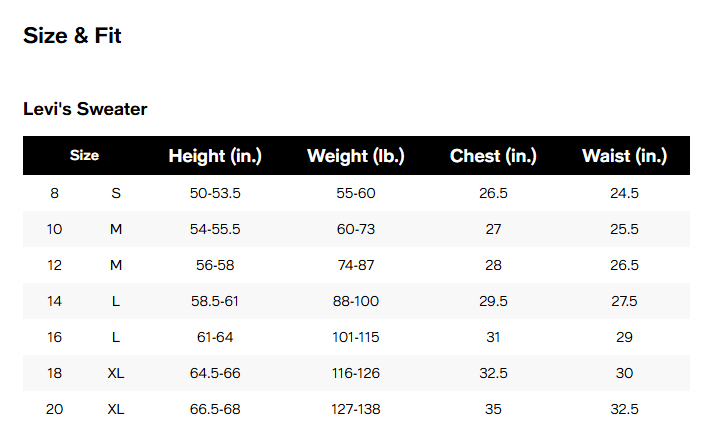Select the Levi's Sweater table title
This screenshot has height=440, width=710.
[85, 109]
